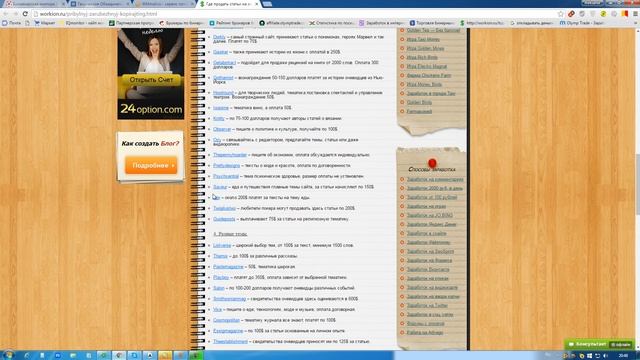The image size is (640, 360).
Task: Open the 'Smithsonianmag' link
Action: click(229, 299)
